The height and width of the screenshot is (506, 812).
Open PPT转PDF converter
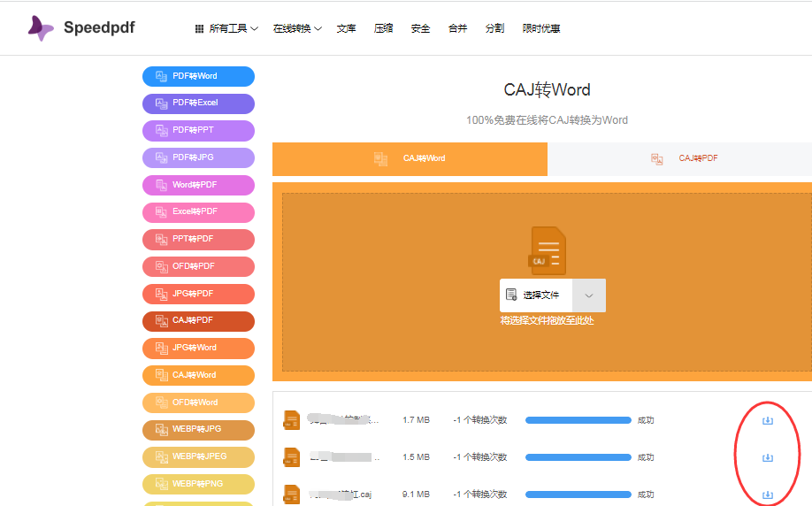(198, 239)
